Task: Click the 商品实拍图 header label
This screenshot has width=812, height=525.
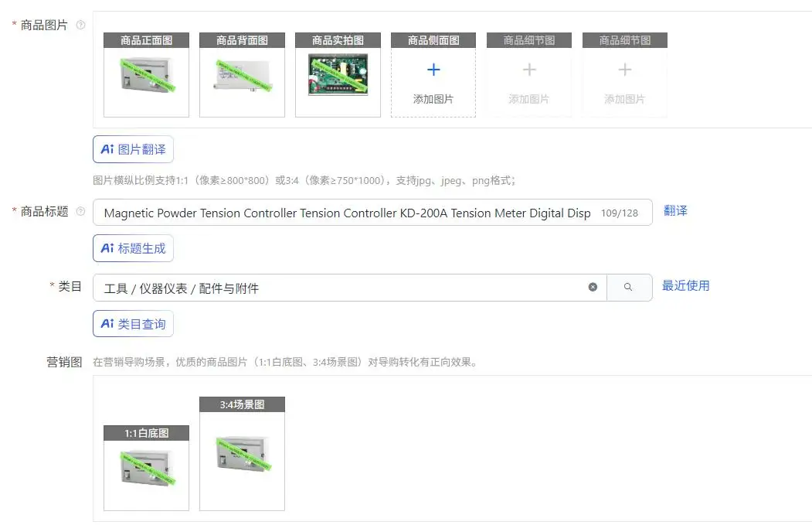Action: click(338, 40)
